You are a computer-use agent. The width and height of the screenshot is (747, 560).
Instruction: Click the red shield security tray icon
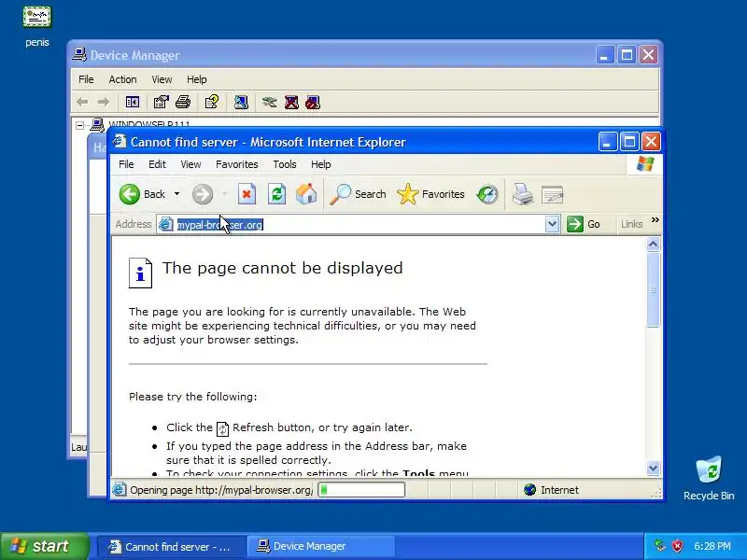677,546
